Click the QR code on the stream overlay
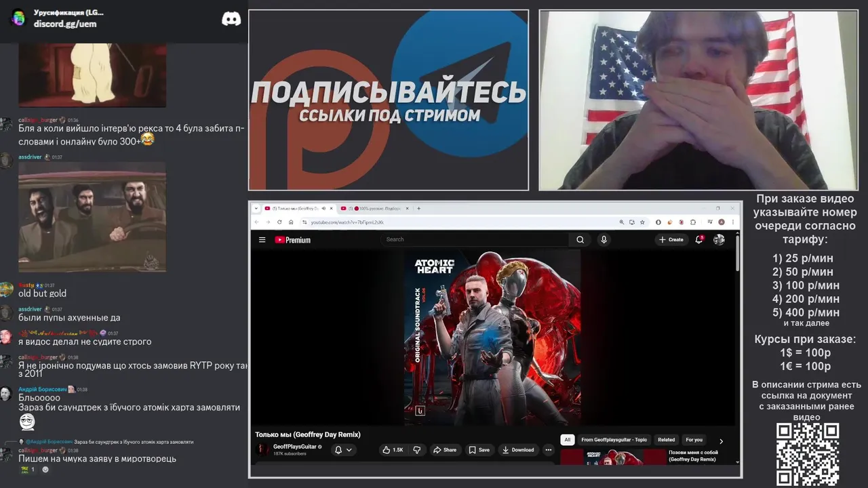This screenshot has width=868, height=488. pyautogui.click(x=808, y=455)
